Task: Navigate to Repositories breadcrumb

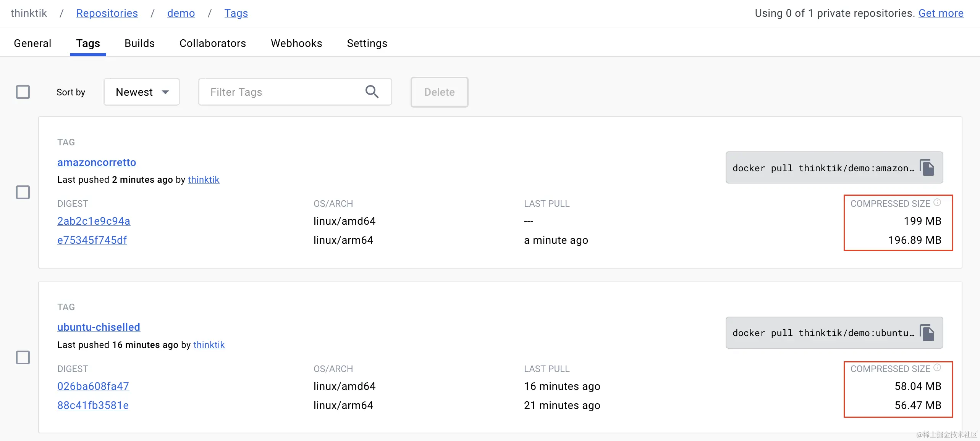Action: coord(107,13)
